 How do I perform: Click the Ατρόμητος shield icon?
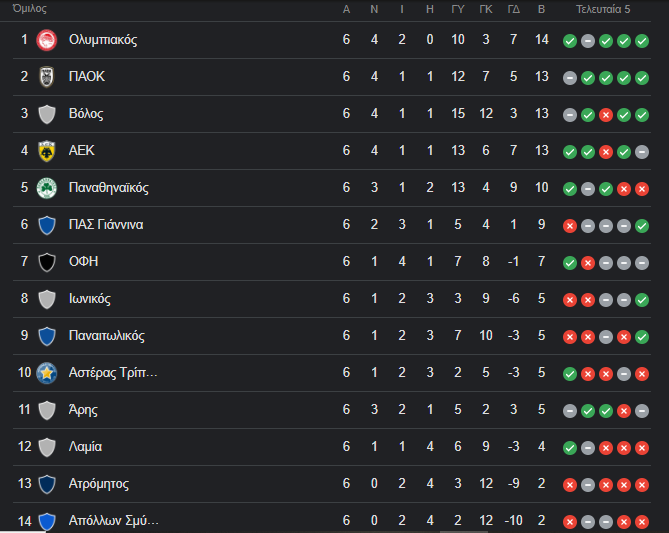[46, 484]
